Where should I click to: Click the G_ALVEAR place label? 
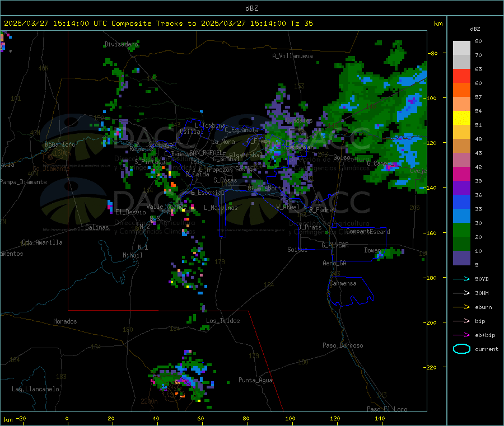pyautogui.click(x=335, y=245)
